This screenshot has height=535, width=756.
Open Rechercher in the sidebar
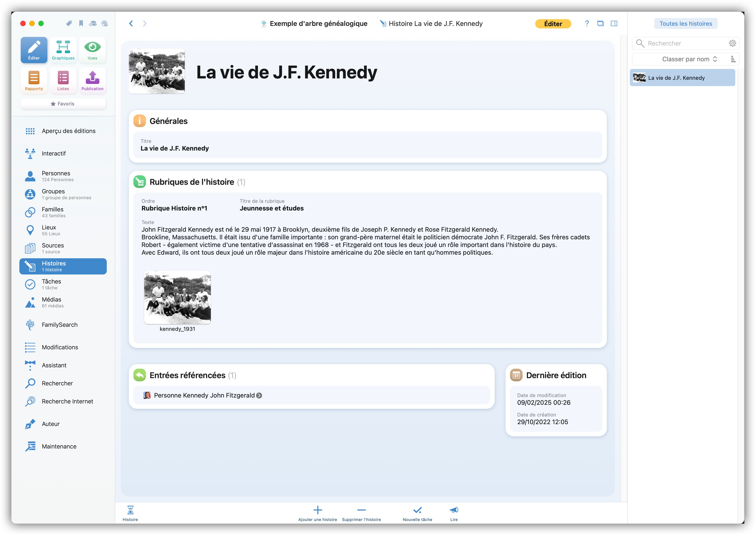(63, 384)
